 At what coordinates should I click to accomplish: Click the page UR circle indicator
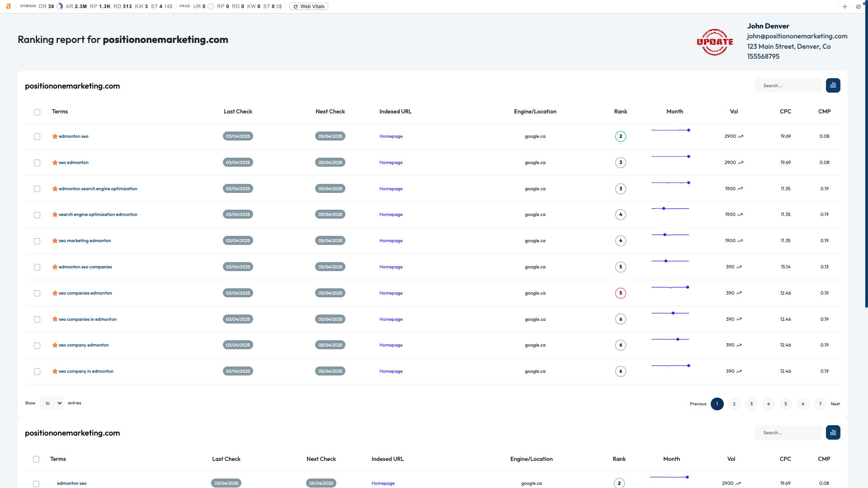[x=211, y=6]
